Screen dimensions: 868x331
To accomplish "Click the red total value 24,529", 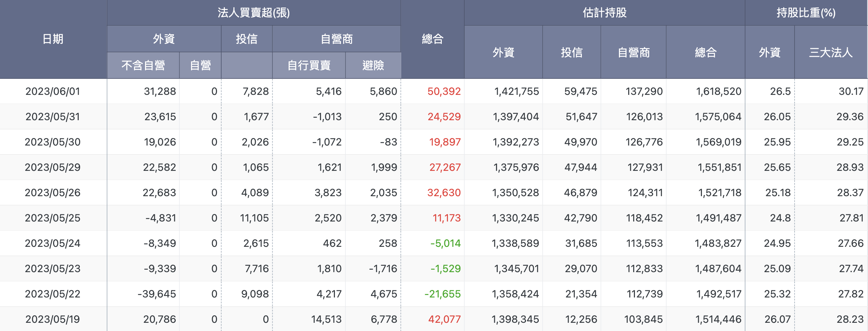I will (x=444, y=117).
